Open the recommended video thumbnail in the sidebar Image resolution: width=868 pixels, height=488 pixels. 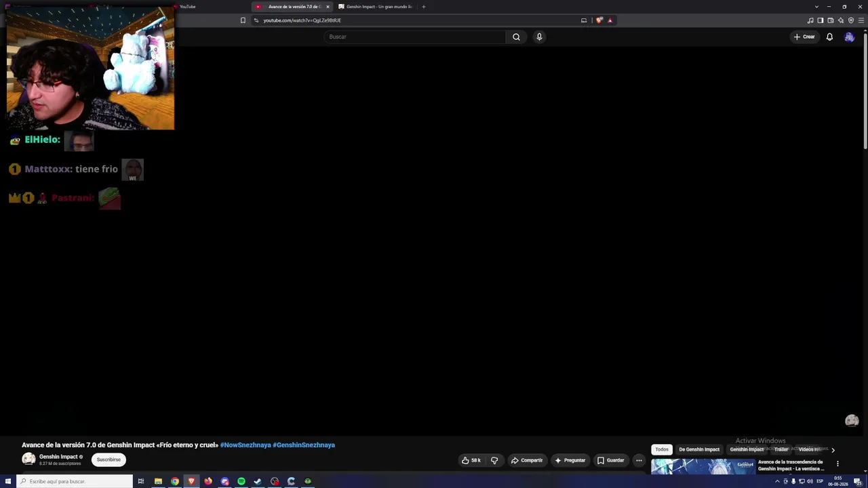click(x=703, y=467)
